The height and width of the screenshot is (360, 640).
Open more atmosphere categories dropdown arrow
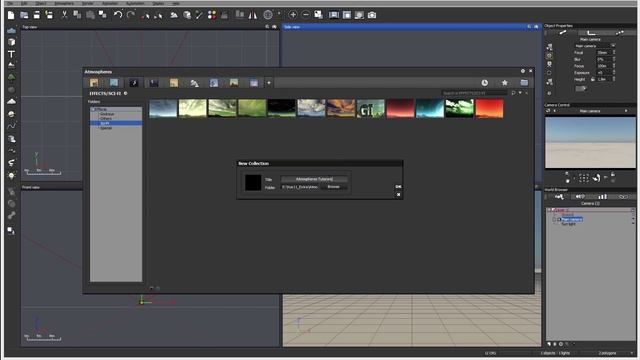click(269, 83)
